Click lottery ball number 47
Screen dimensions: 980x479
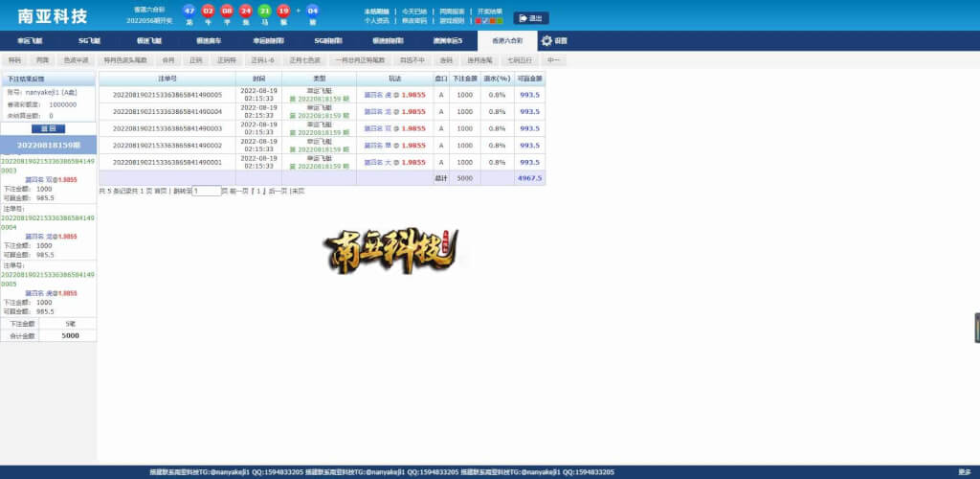[x=189, y=11]
